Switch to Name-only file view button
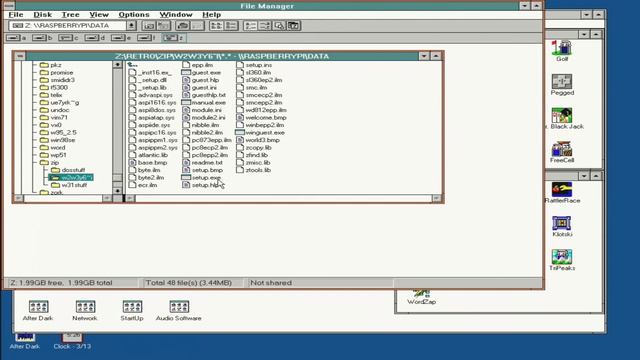 (216, 26)
